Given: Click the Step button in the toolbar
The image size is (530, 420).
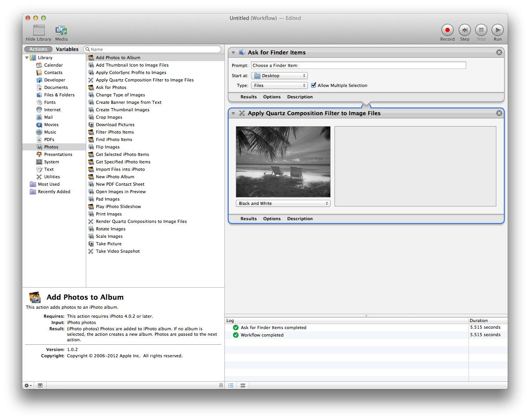Looking at the screenshot, I should tap(465, 30).
